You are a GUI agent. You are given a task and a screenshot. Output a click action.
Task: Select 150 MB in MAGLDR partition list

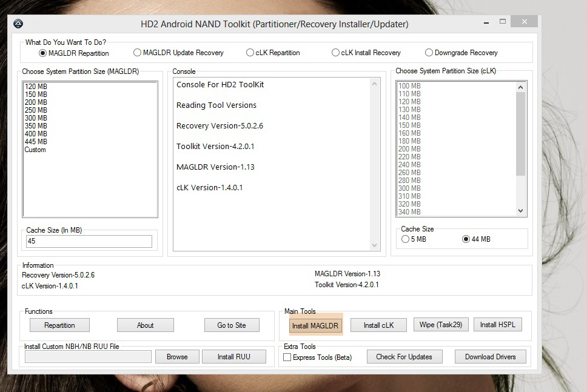coord(36,95)
